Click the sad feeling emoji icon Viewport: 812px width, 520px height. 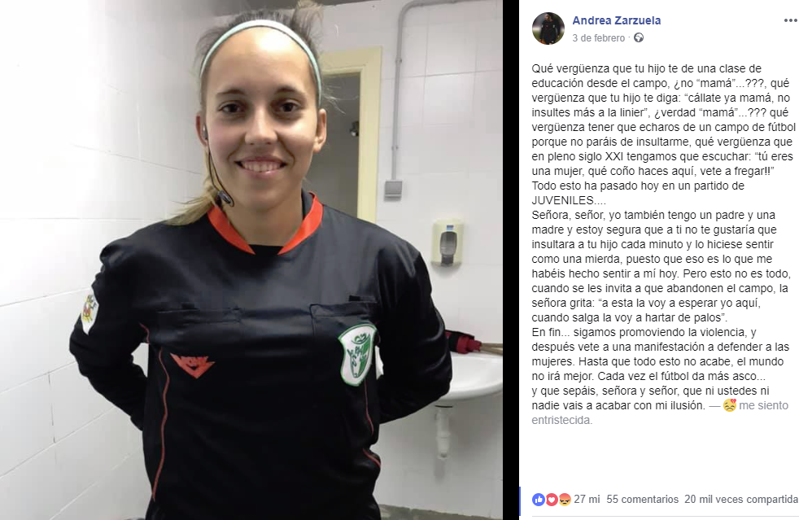729,405
